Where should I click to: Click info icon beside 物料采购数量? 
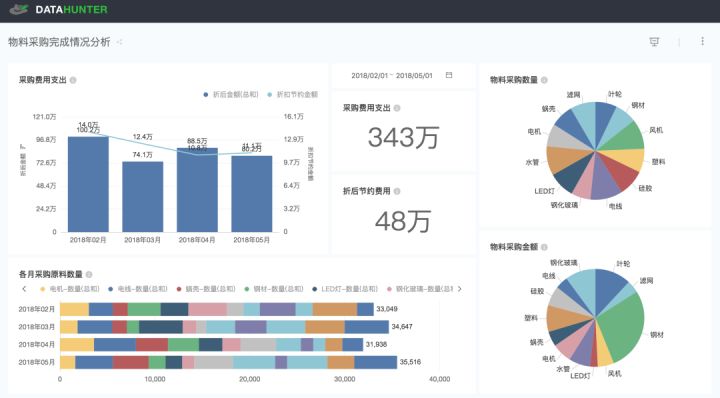(x=544, y=80)
